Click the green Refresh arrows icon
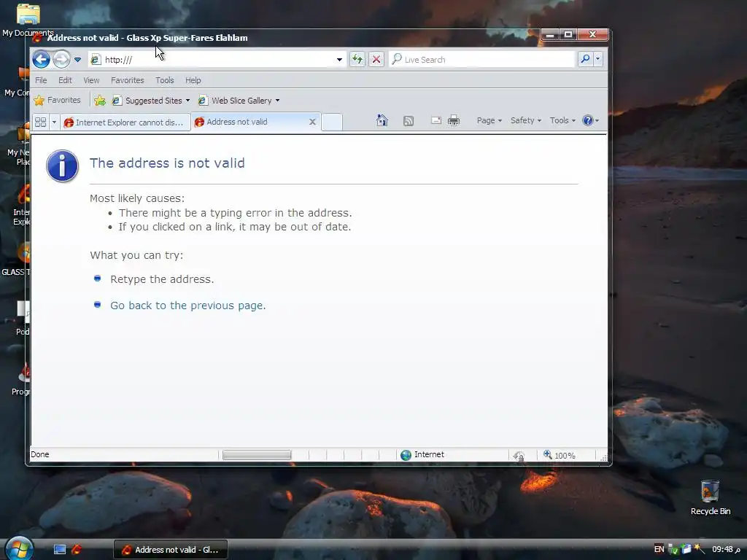The image size is (747, 560). point(357,60)
